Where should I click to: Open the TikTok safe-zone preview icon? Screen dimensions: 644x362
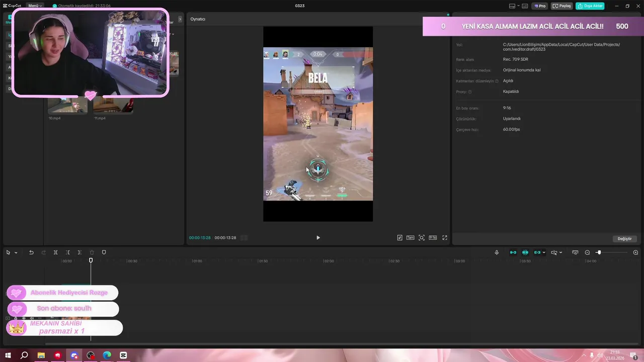[x=399, y=238]
